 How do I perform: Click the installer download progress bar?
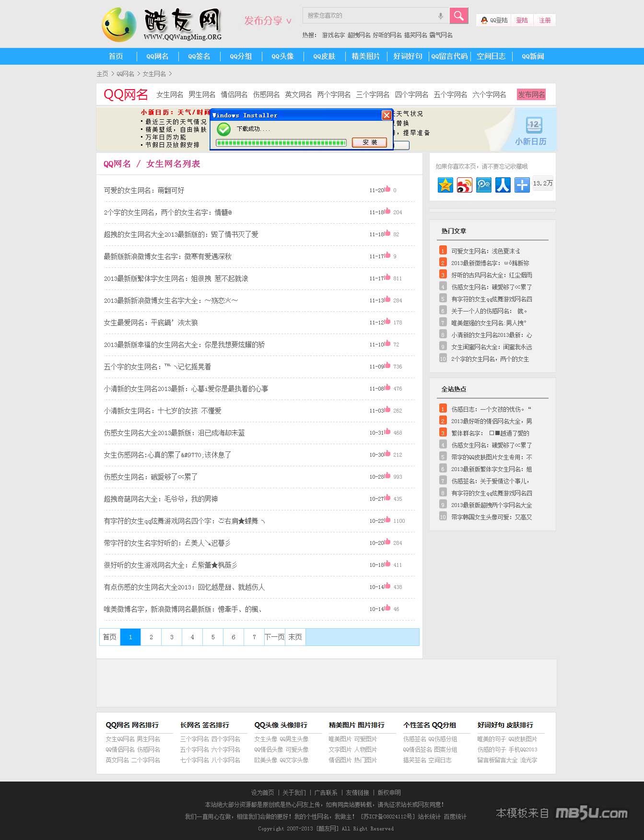(281, 143)
